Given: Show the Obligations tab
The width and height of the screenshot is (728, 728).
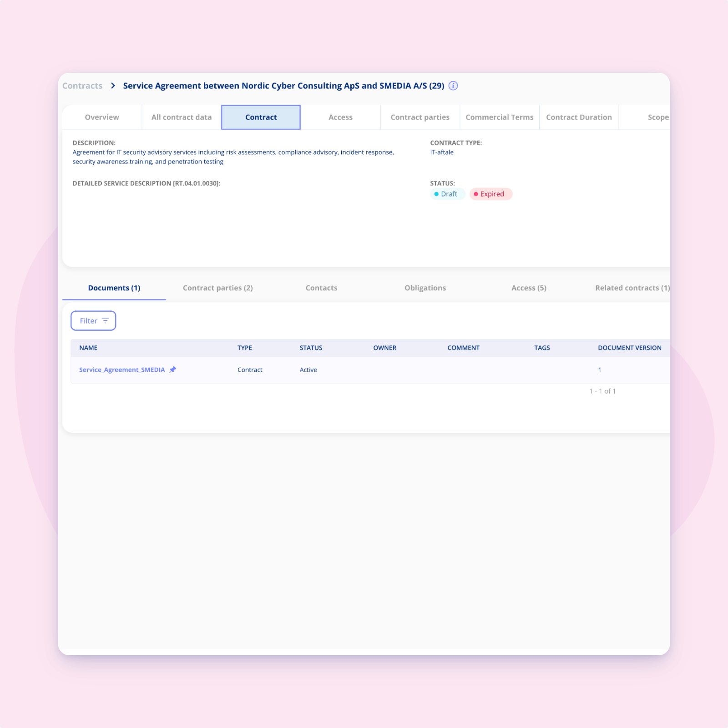Looking at the screenshot, I should pyautogui.click(x=425, y=288).
